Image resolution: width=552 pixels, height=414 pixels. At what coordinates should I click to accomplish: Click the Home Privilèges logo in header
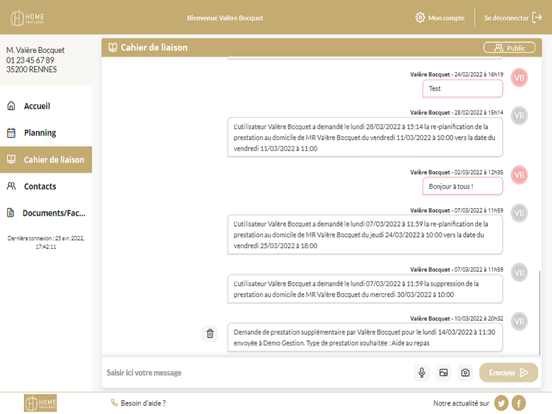[27, 18]
